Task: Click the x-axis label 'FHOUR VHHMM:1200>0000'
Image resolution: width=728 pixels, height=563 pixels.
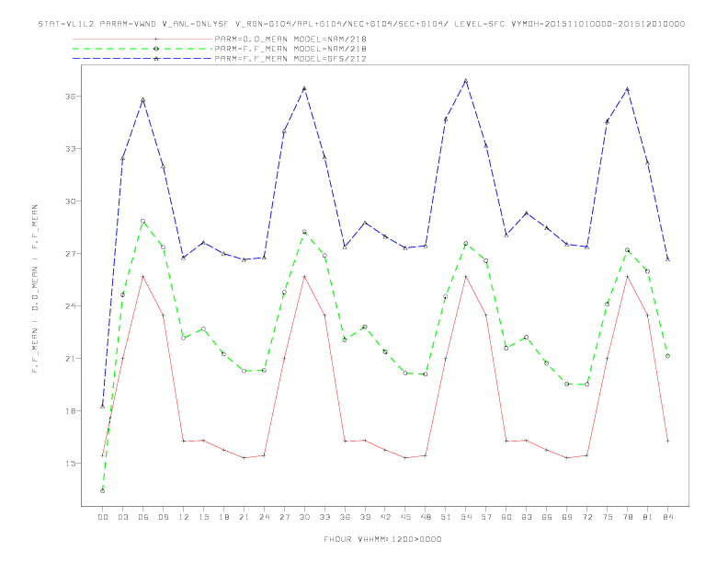Action: (x=382, y=539)
